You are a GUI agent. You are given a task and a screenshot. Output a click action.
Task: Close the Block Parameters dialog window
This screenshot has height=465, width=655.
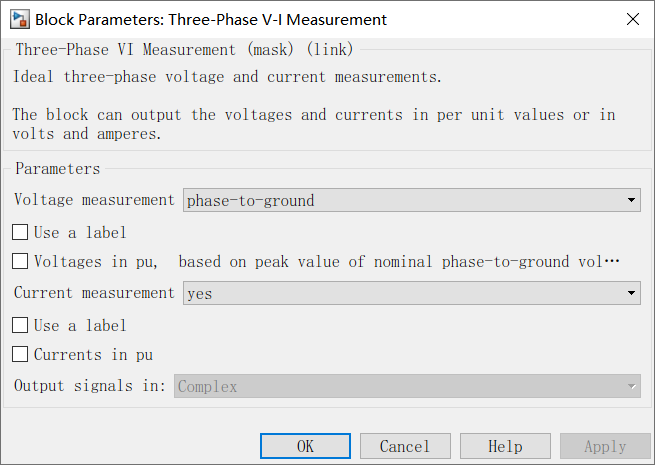[633, 19]
